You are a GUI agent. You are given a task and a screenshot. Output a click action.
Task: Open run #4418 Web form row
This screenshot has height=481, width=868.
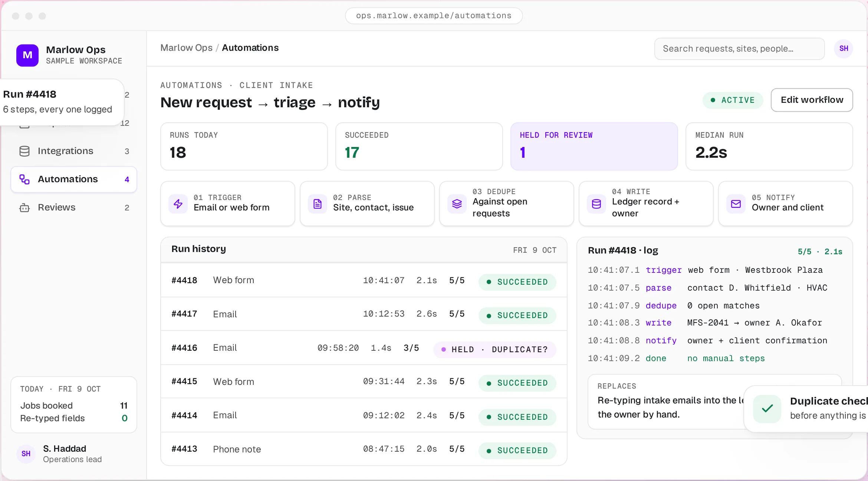[364, 280]
